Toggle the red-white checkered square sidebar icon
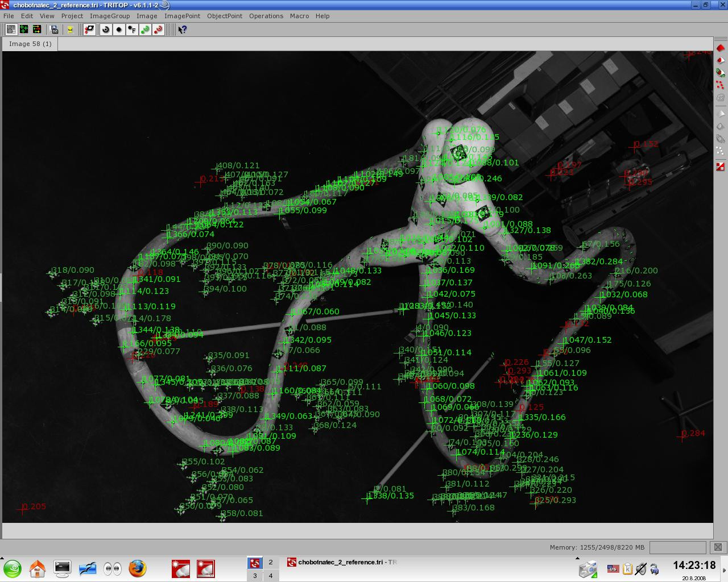Viewport: 728px width, 582px height. tap(720, 167)
